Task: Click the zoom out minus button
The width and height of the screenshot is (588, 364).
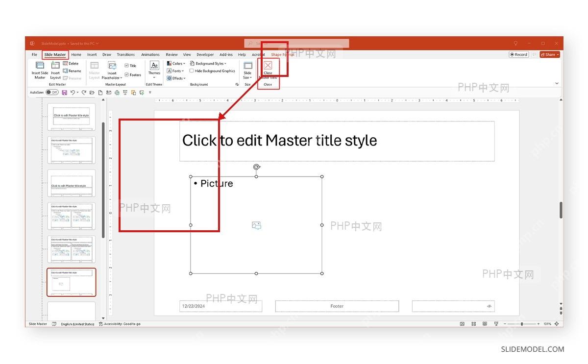Action: tap(504, 324)
